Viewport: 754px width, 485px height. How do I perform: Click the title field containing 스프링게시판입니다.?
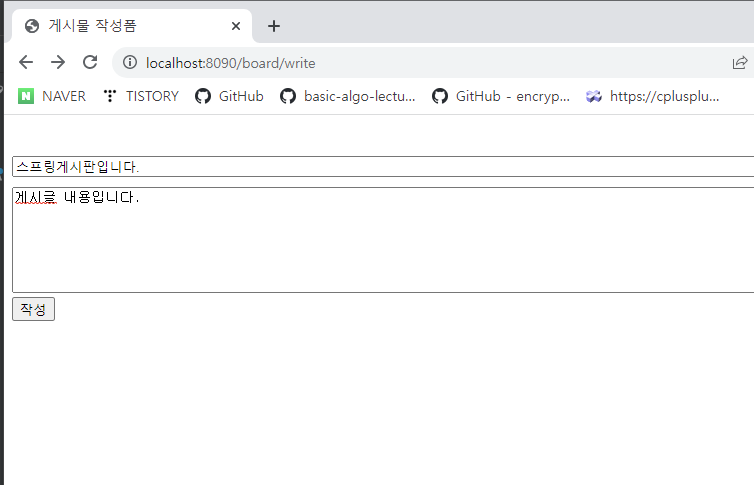click(x=383, y=167)
